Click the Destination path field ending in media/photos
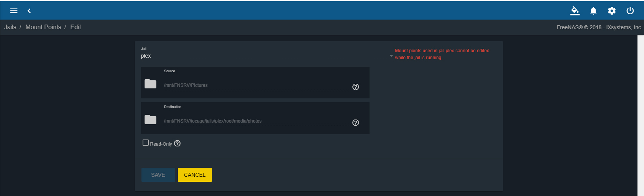The image size is (644, 196). [x=255, y=121]
